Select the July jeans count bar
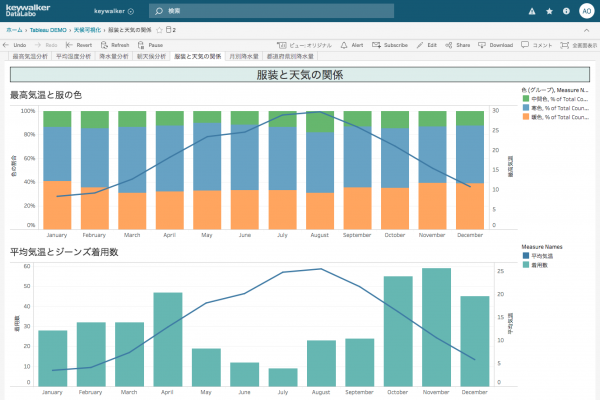 [283, 377]
